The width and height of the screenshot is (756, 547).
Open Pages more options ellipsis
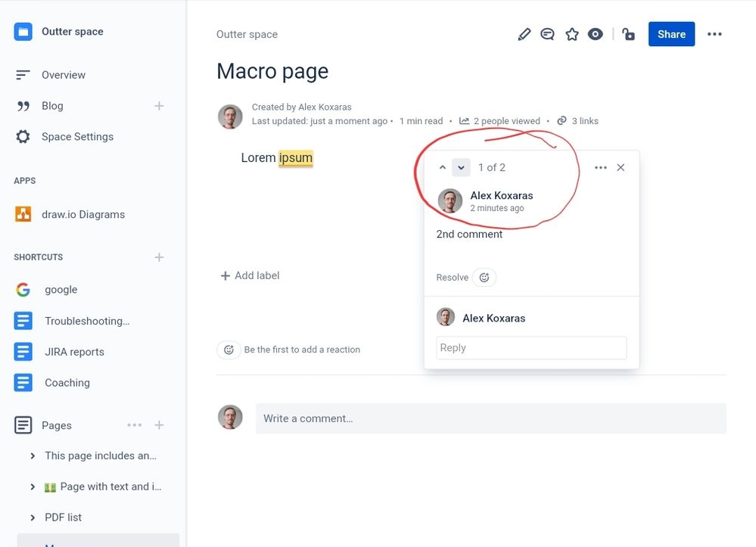[135, 425]
